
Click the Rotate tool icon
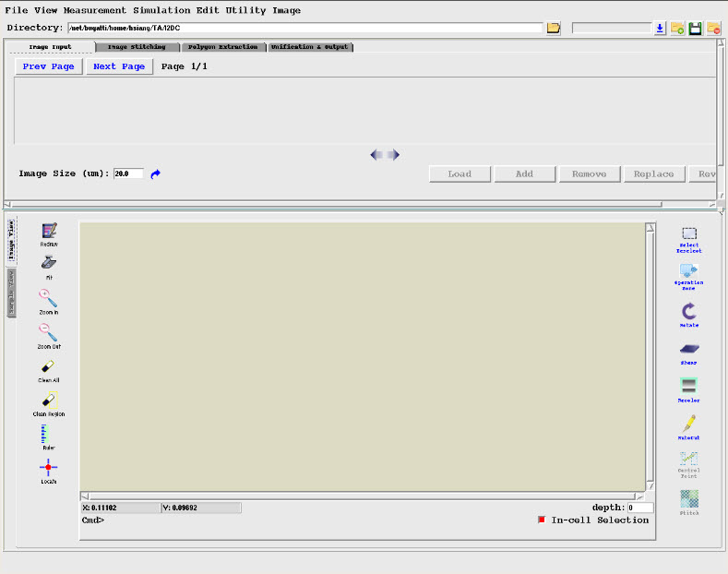tap(688, 312)
